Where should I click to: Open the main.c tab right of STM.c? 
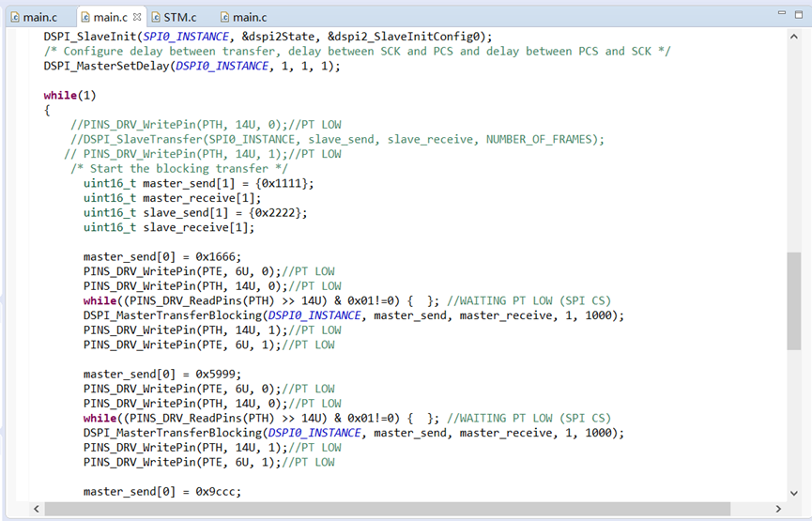click(244, 17)
